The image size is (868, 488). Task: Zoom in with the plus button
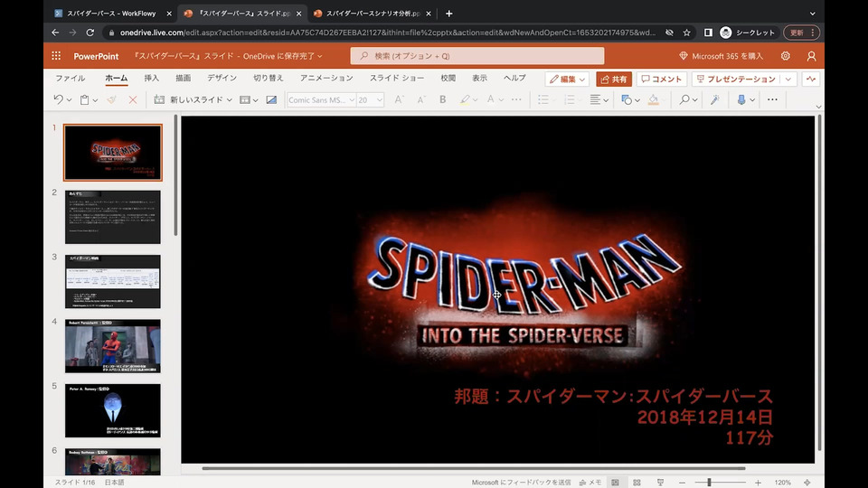(x=758, y=483)
